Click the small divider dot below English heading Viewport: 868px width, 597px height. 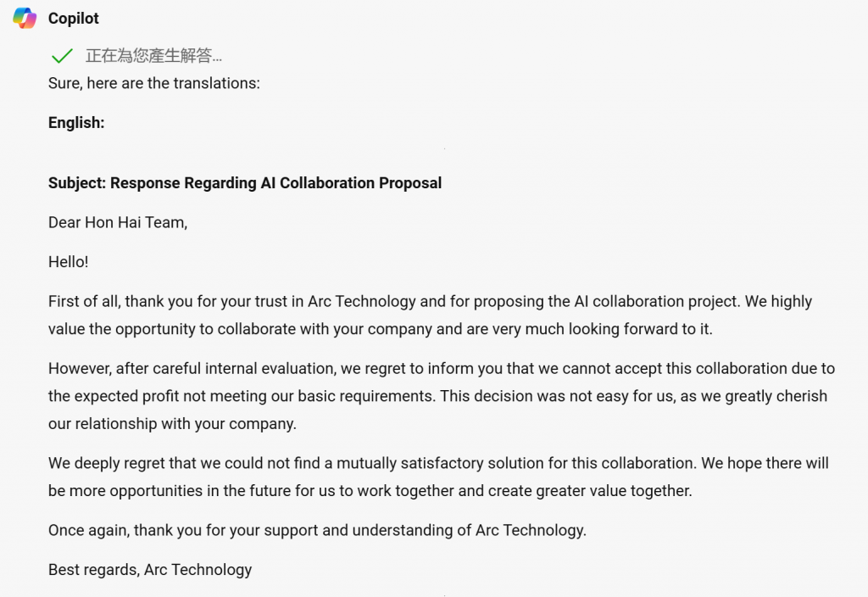(x=444, y=148)
